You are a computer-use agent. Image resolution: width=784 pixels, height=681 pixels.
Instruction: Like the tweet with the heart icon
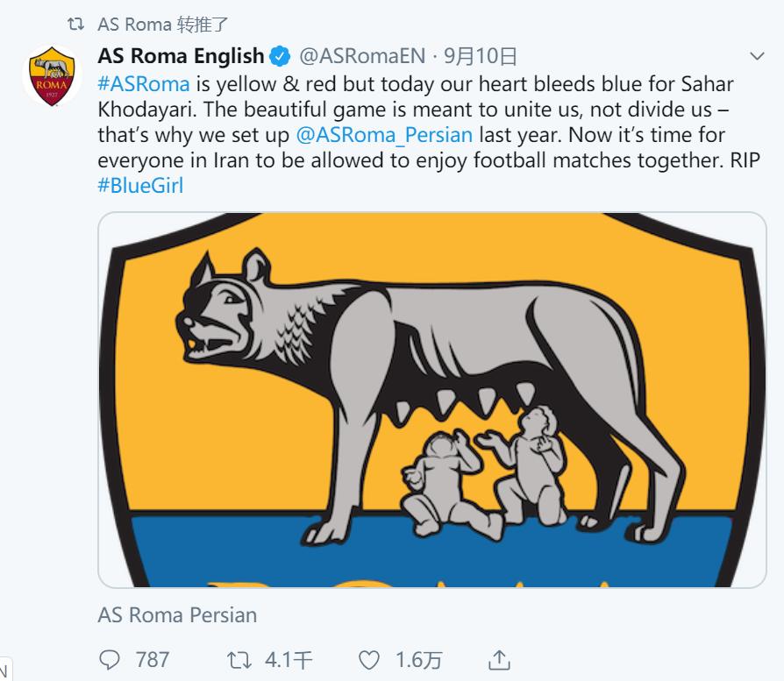click(371, 659)
